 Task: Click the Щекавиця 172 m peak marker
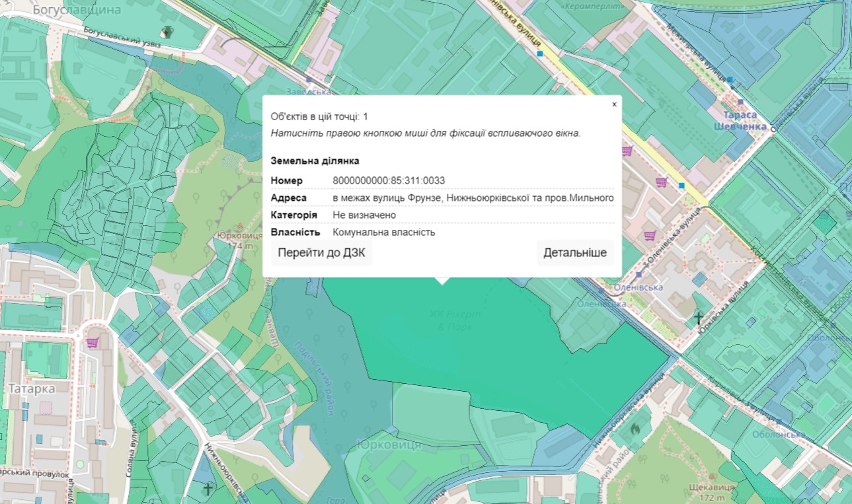point(711,476)
